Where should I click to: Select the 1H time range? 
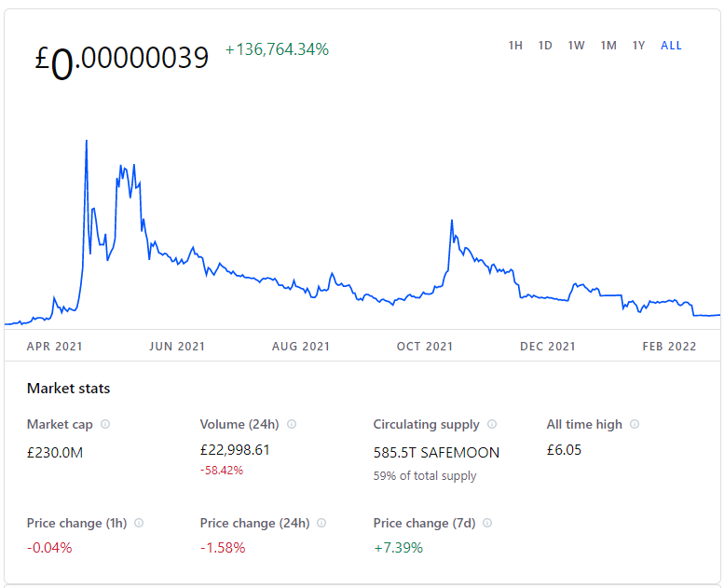(x=515, y=46)
